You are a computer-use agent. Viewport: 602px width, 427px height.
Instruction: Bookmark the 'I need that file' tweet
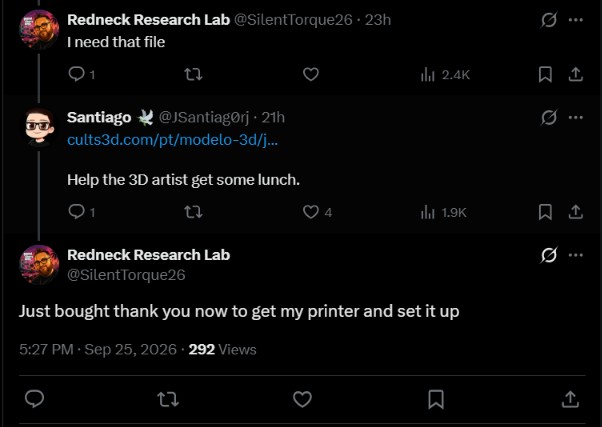[x=545, y=74]
